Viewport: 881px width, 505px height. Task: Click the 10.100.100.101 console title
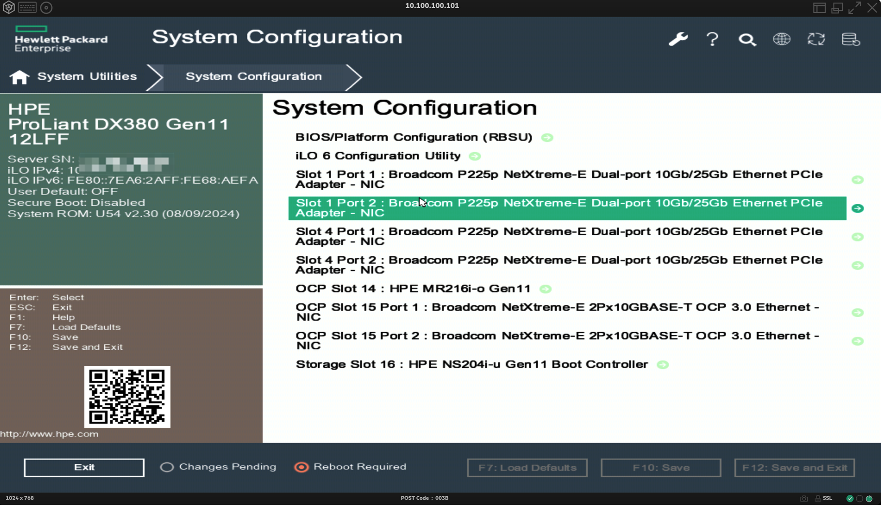point(432,6)
